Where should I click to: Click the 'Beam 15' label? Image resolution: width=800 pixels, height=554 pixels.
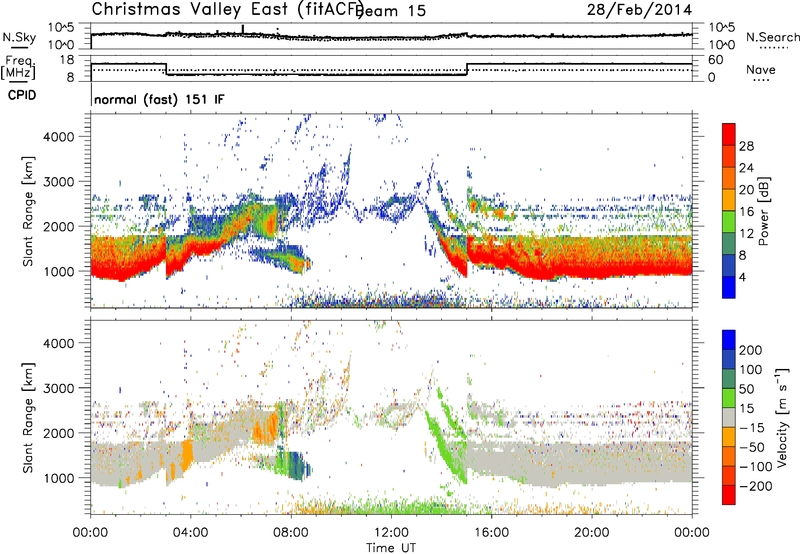[391, 11]
